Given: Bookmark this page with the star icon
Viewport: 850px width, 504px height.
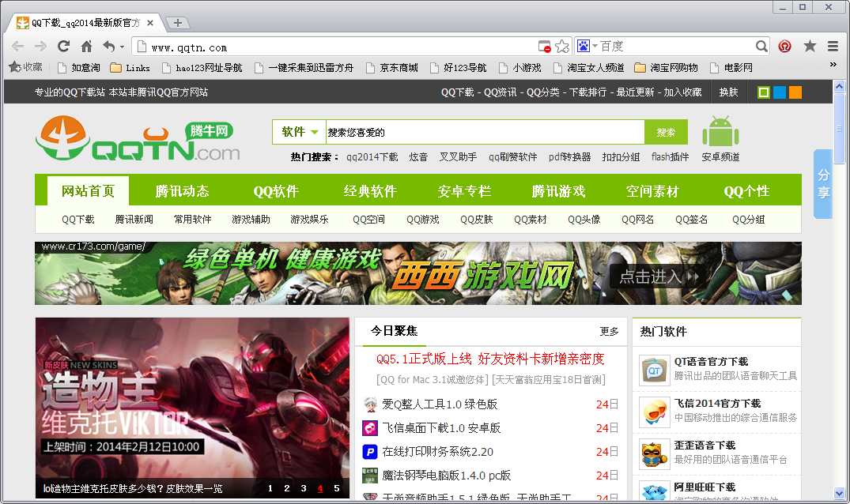Looking at the screenshot, I should [562, 47].
